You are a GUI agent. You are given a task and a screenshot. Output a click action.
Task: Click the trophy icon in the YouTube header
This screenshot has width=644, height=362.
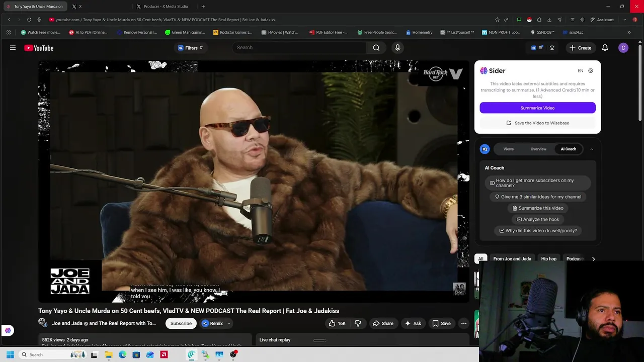[552, 48]
